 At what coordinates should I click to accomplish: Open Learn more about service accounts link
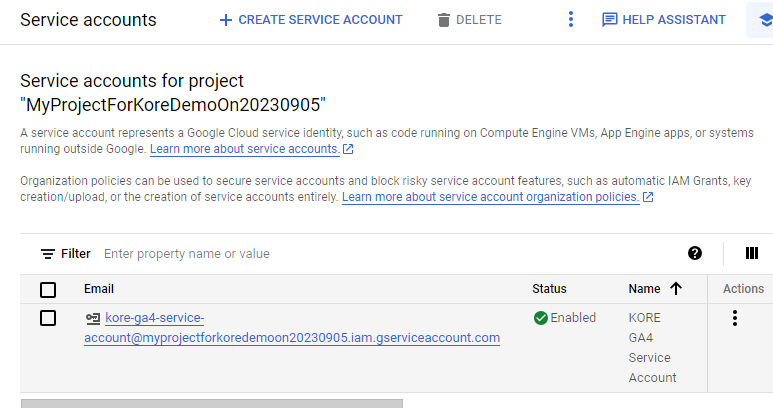(244, 149)
